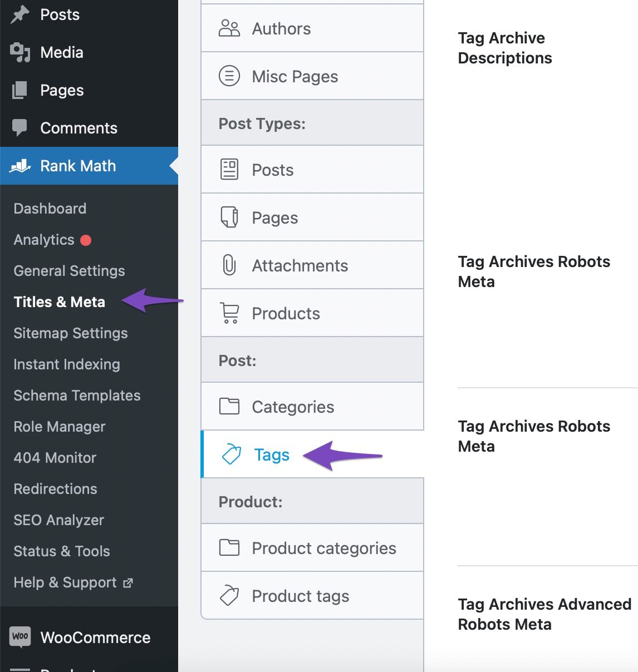Select the Product categories tab
Image resolution: width=638 pixels, height=672 pixels.
[312, 548]
